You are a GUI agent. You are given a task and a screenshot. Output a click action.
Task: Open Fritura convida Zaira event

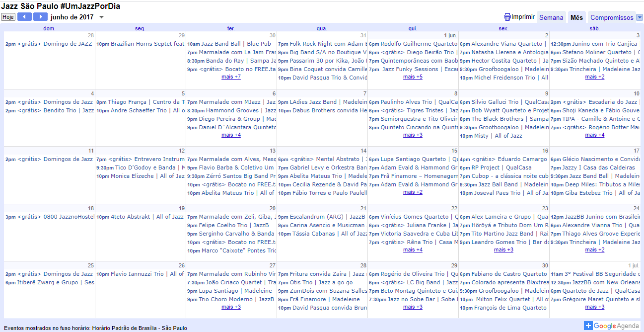(x=322, y=274)
